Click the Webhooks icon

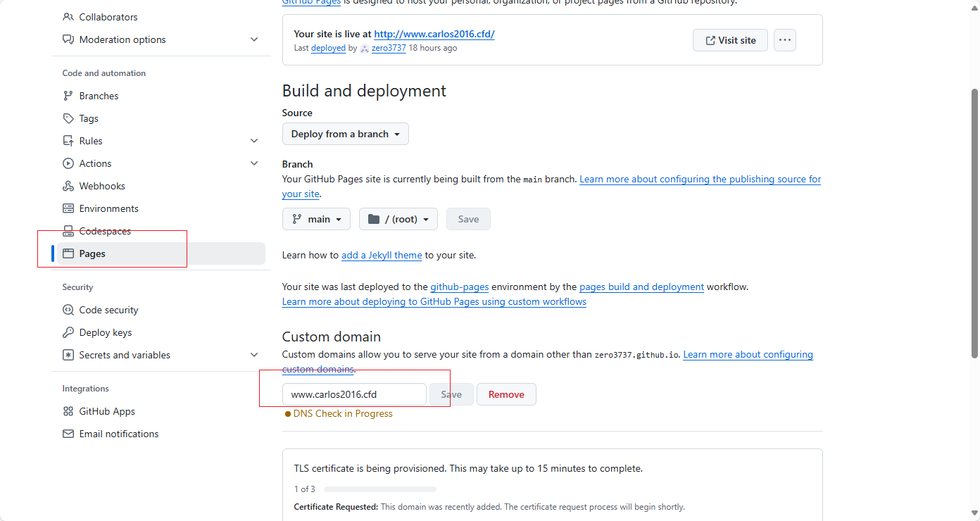click(68, 186)
